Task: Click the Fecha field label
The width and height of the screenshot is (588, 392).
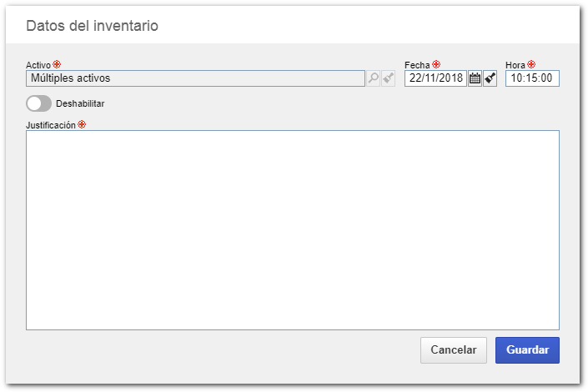Action: pos(417,65)
